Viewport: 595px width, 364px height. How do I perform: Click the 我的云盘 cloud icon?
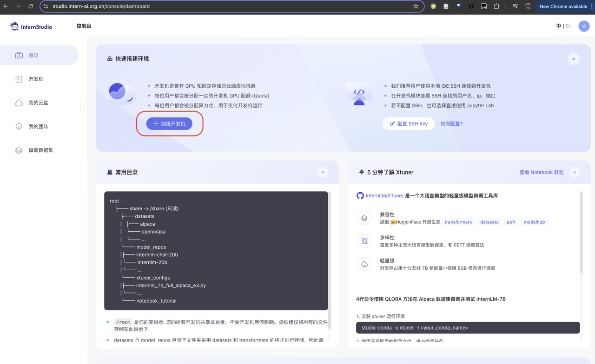(x=19, y=103)
